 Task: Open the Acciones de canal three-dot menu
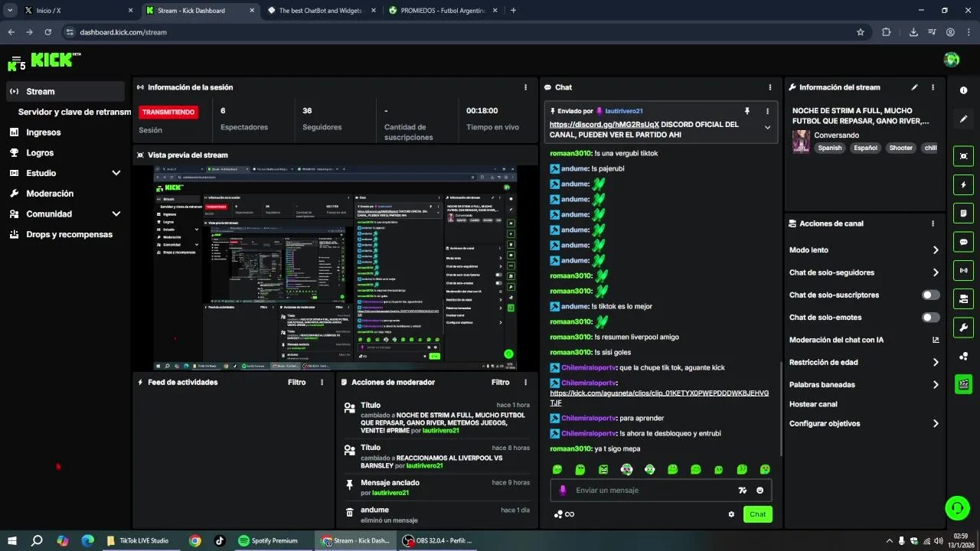tap(933, 223)
